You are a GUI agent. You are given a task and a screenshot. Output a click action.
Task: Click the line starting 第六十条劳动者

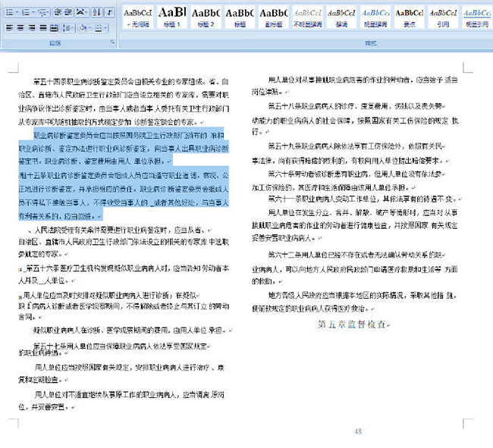[x=355, y=174]
